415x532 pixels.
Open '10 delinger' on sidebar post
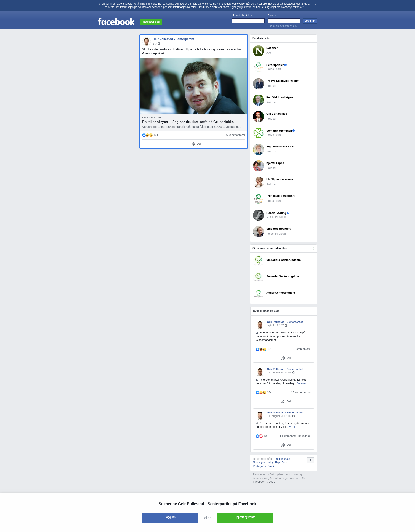304,436
